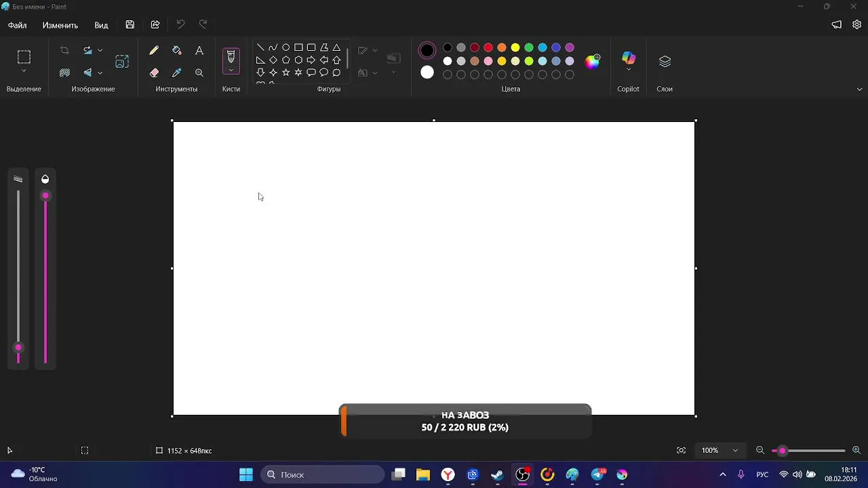Viewport: 868px width, 488px height.
Task: Choose the Right triangle shape
Action: 260,60
